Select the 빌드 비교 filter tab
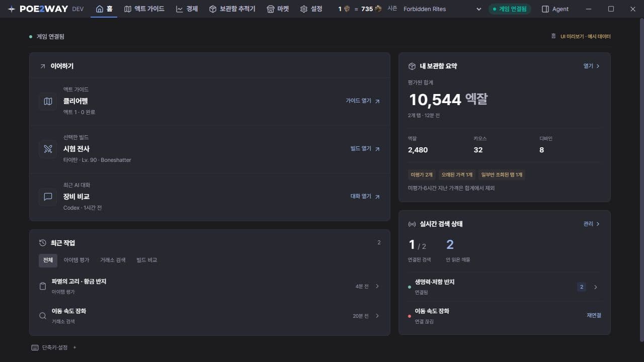 tap(147, 260)
